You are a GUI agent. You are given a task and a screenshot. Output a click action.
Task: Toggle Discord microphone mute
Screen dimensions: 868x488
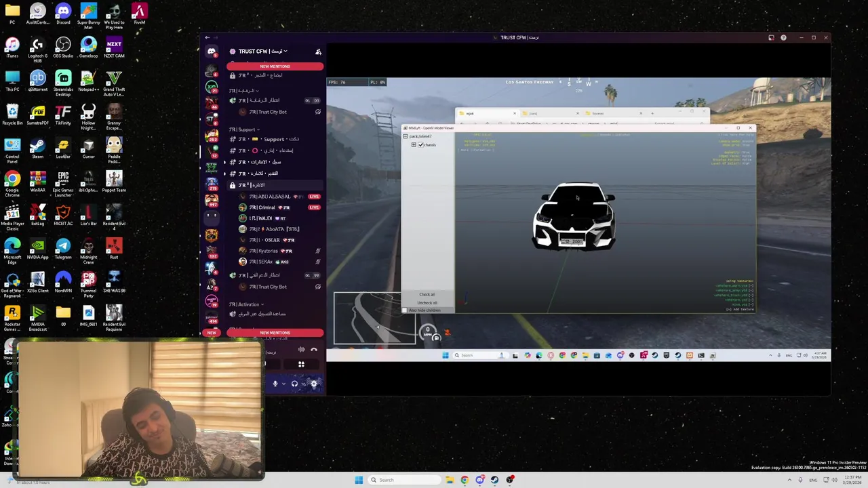click(x=275, y=384)
